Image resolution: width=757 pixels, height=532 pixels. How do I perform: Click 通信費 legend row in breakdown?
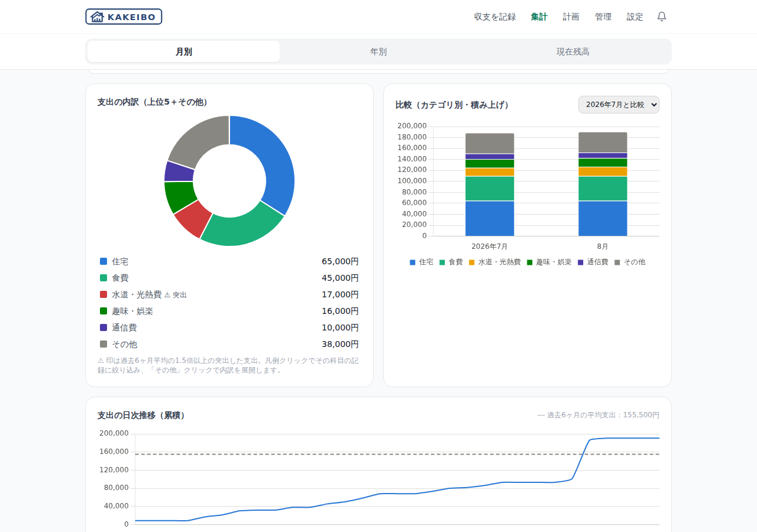coord(229,327)
